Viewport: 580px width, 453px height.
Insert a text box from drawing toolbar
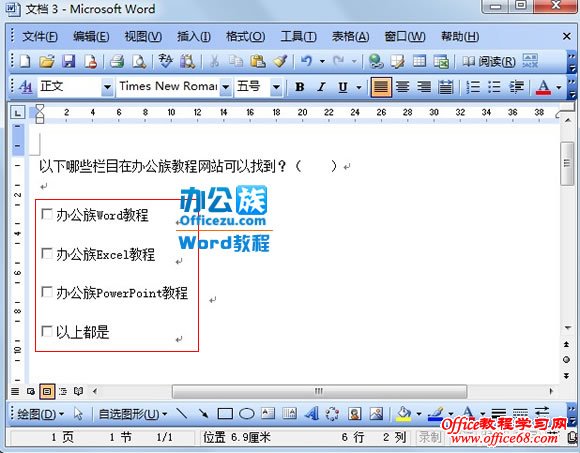(268, 413)
